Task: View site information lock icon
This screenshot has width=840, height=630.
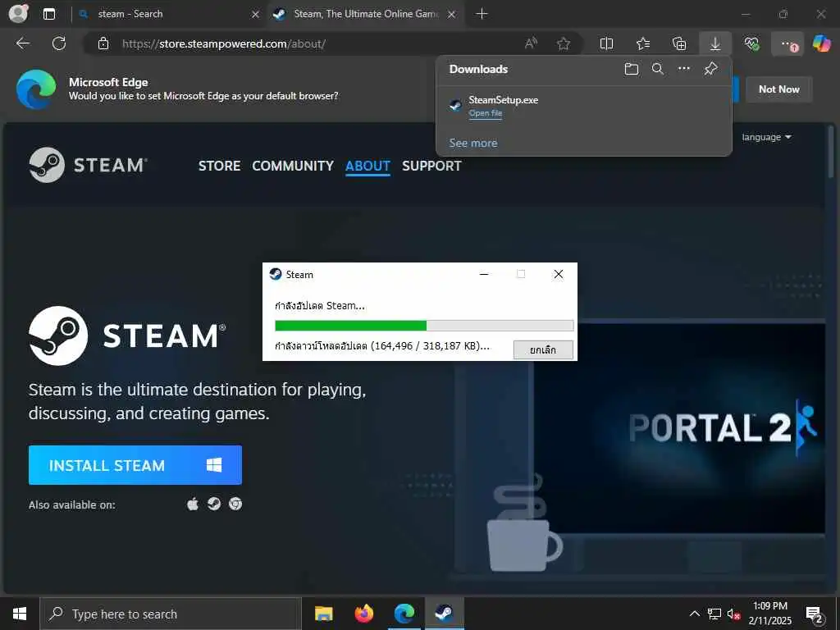Action: coord(103,43)
